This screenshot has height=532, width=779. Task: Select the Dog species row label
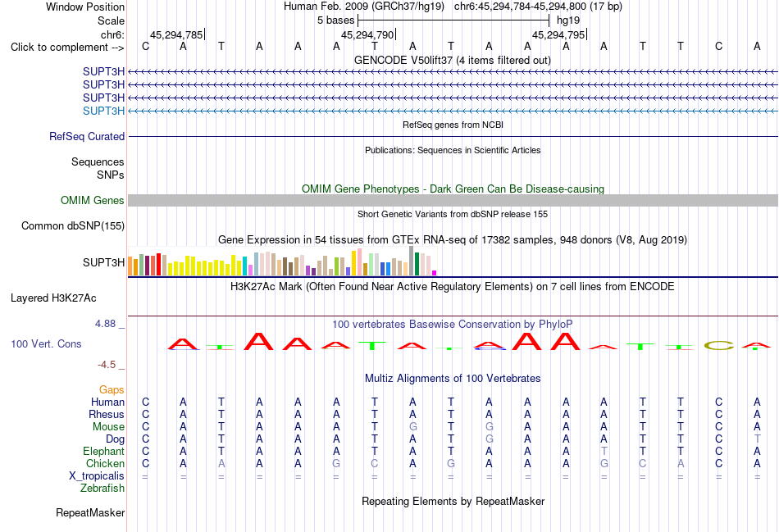pos(115,439)
